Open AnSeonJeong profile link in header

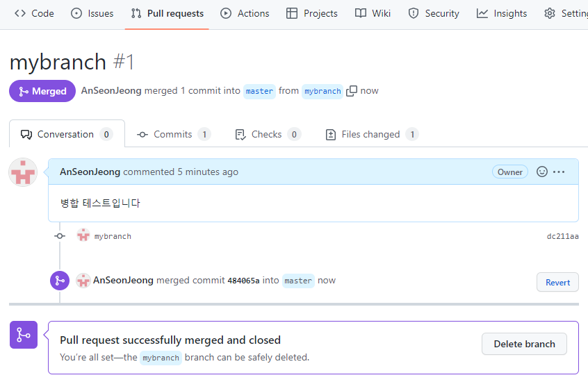point(111,91)
